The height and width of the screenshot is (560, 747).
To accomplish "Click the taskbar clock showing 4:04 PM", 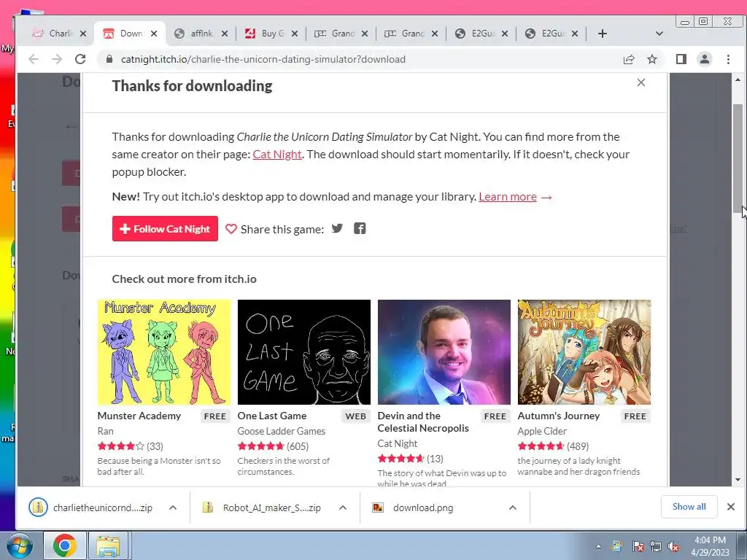I will (x=710, y=545).
